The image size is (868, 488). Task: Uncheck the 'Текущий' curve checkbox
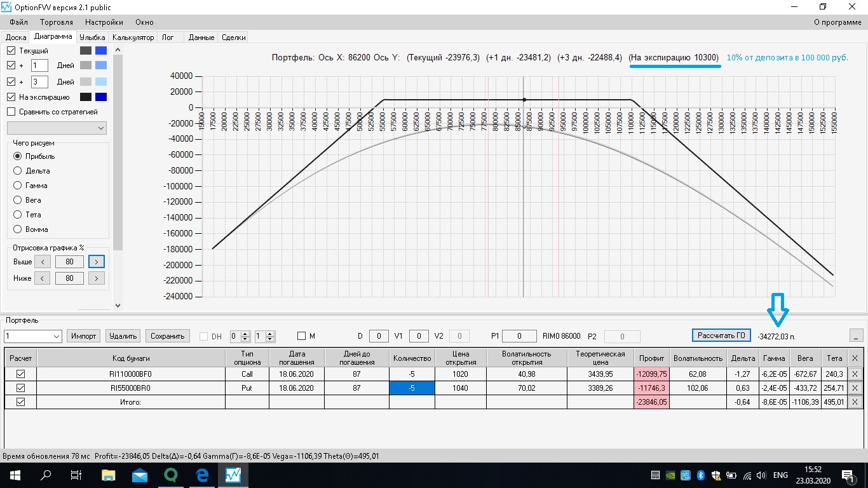pos(11,50)
